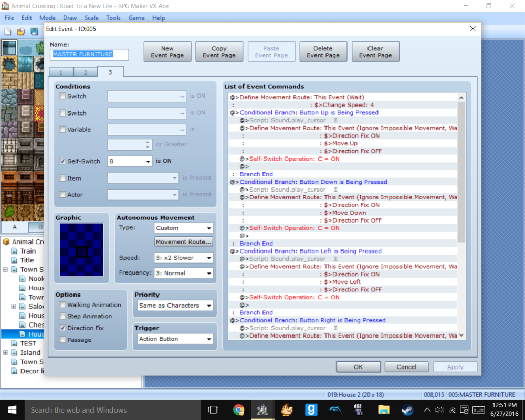Open the blue 'g' taskbar app
Viewport: 525px width, 420px height.
coord(311,409)
